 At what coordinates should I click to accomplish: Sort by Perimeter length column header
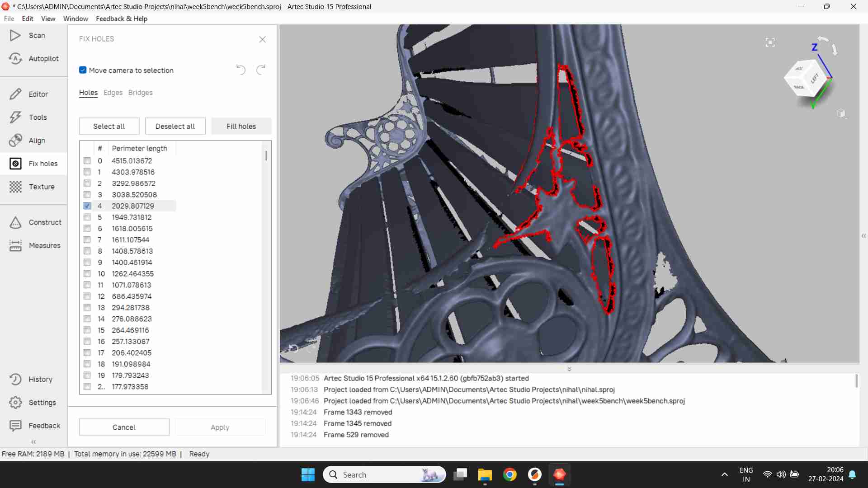[x=139, y=148]
